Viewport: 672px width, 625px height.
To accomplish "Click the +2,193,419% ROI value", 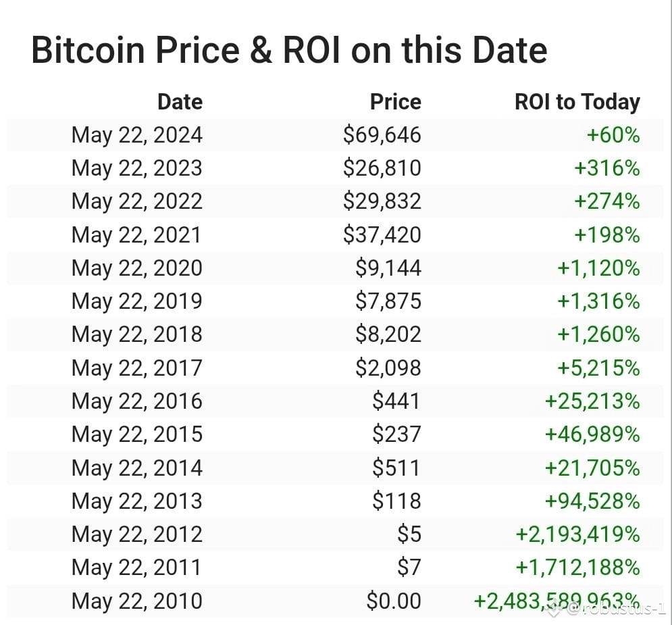I will point(578,534).
